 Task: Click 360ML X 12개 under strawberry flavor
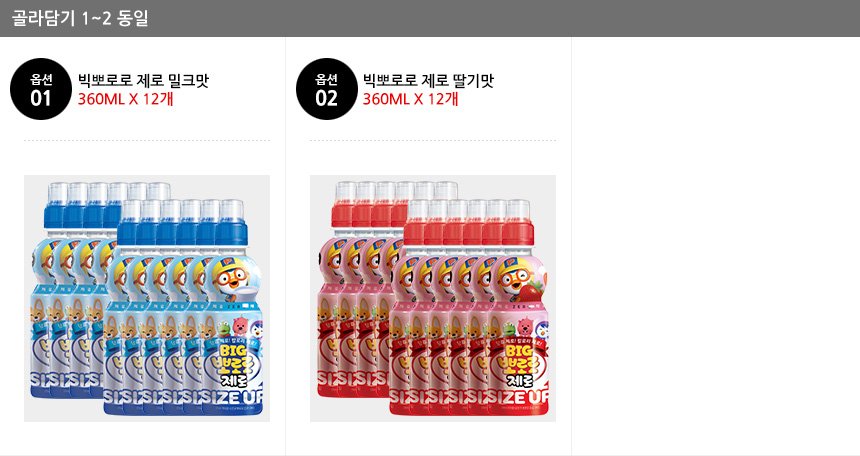[x=411, y=99]
